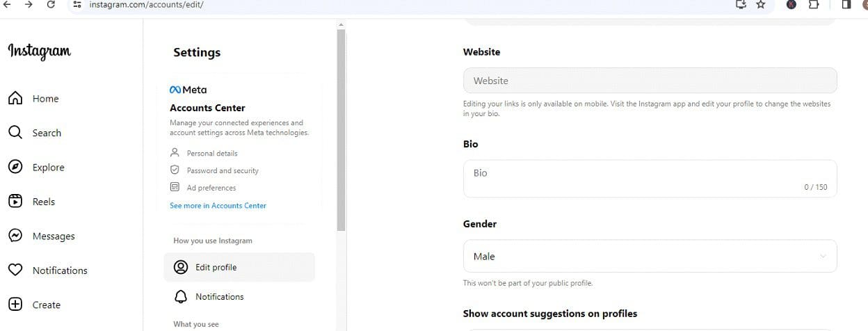The width and height of the screenshot is (868, 331).
Task: Click the Explore compass icon
Action: [x=15, y=167]
